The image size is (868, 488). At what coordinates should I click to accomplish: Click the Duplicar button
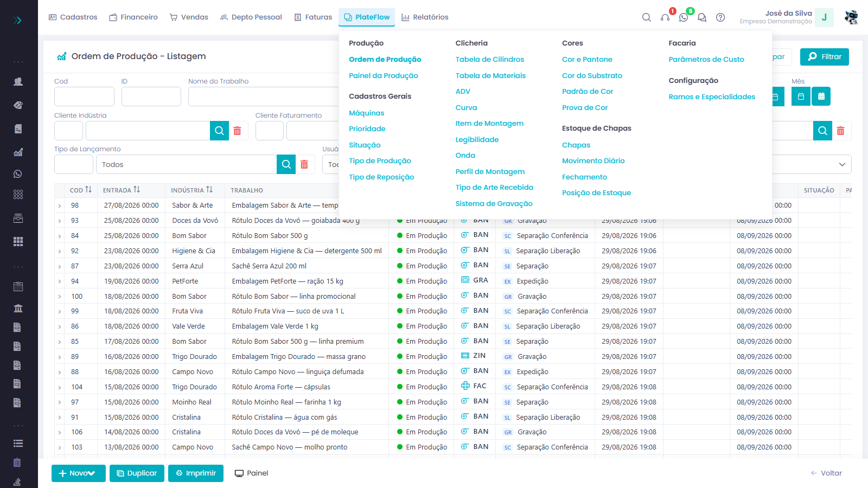click(x=137, y=473)
